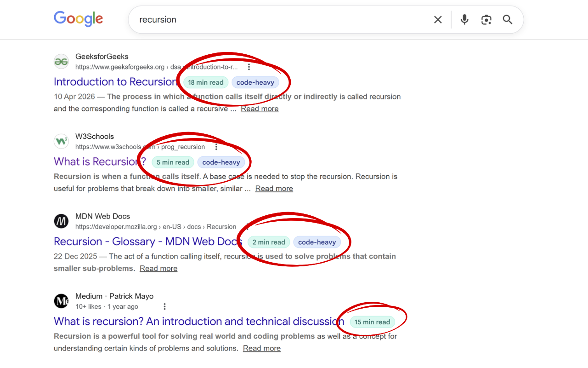Click the MDN Web Docs favicon
The image size is (588, 368).
61,221
